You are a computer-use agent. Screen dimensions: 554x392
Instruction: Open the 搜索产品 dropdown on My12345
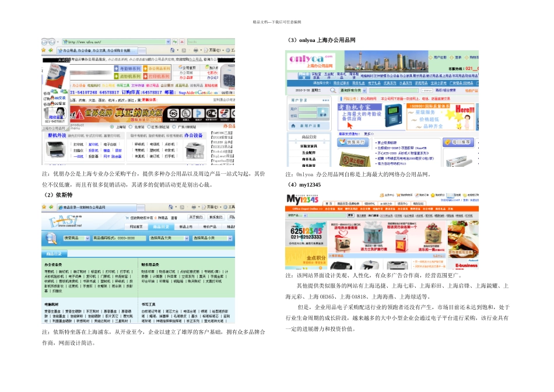tap(305, 215)
